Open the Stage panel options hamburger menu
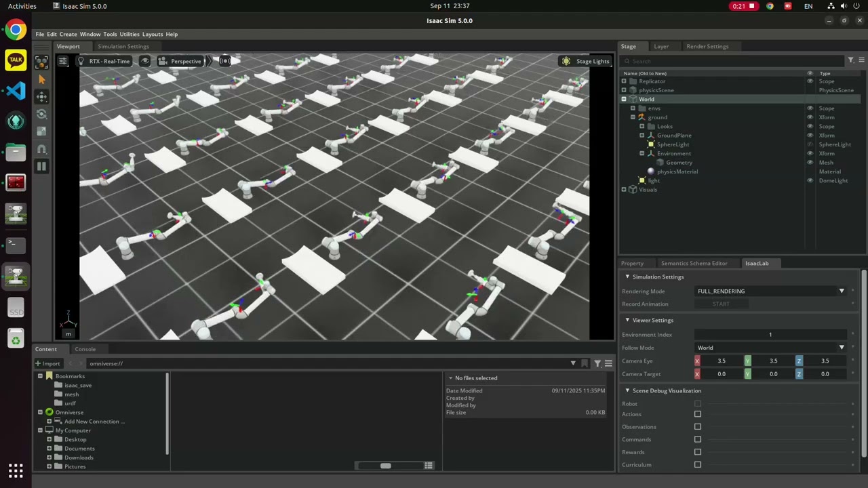The height and width of the screenshot is (488, 868). 861,61
